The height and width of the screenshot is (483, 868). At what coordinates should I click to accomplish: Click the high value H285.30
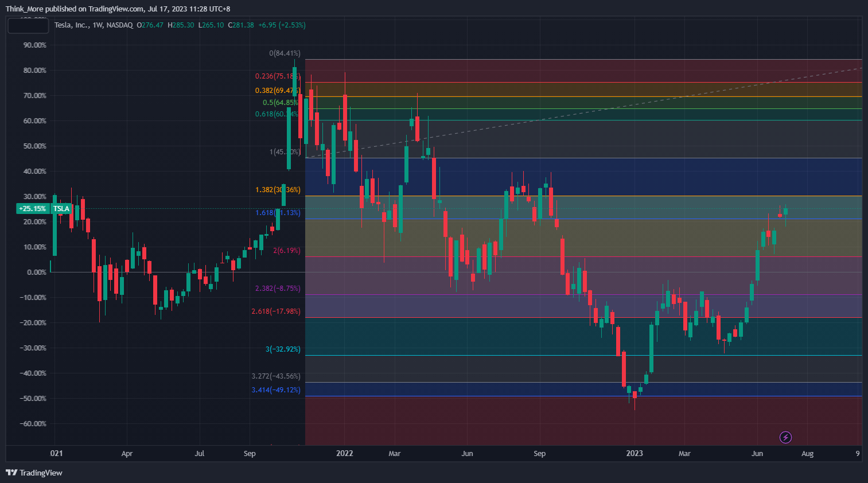(x=181, y=25)
